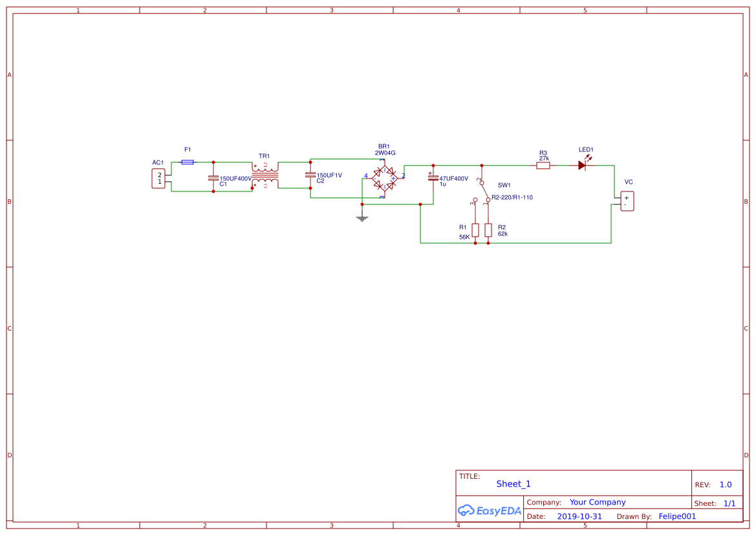Click the "62k" resistor value
The height and width of the screenshot is (535, 756).
coord(503,234)
